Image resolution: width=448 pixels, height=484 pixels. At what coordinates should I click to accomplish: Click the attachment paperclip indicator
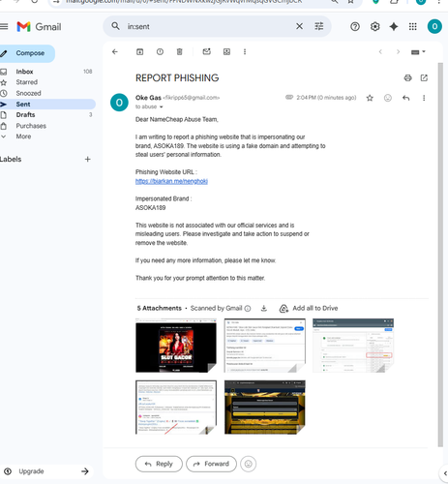tap(289, 97)
